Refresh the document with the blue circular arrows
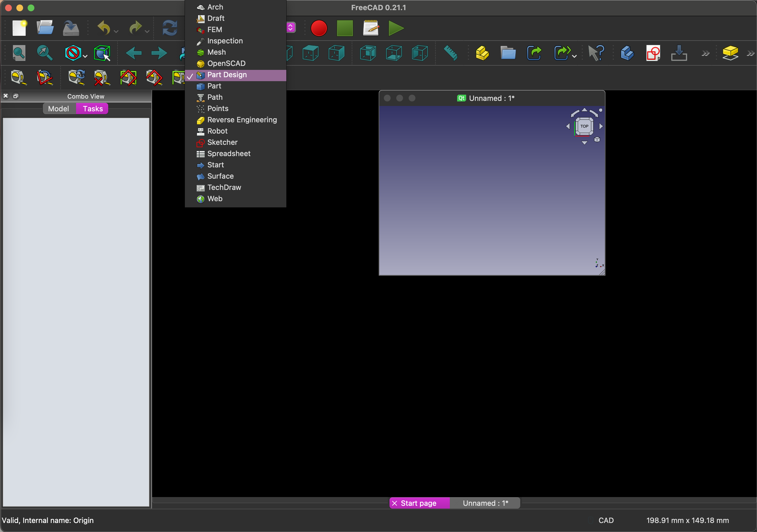 pos(170,28)
